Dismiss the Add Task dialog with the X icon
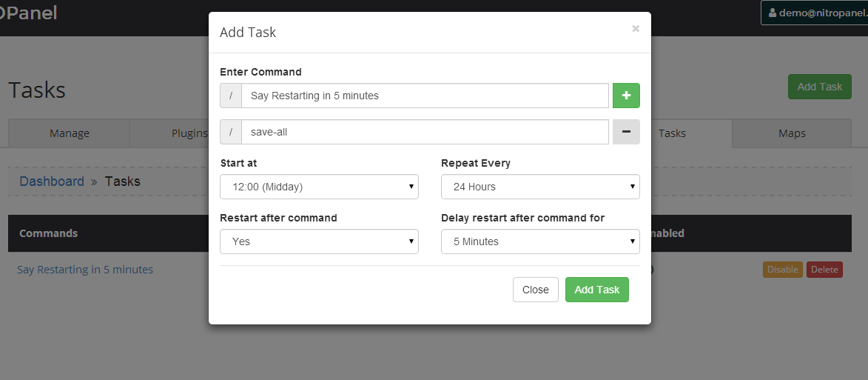The width and height of the screenshot is (868, 380). pyautogui.click(x=636, y=28)
